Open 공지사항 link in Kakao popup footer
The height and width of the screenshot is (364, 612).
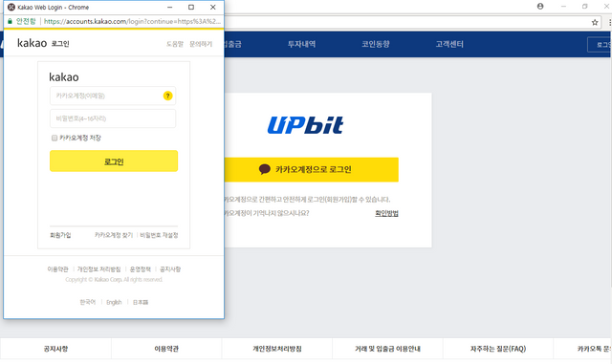tap(170, 269)
